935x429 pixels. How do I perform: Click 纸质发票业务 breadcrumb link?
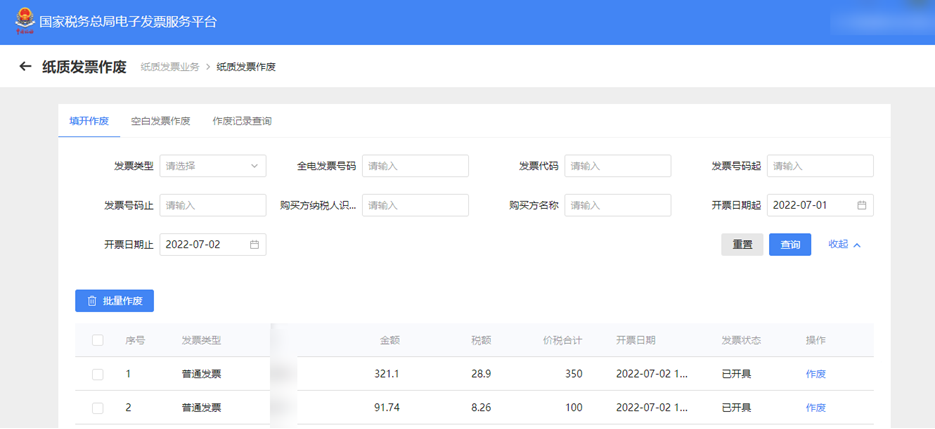[x=170, y=67]
